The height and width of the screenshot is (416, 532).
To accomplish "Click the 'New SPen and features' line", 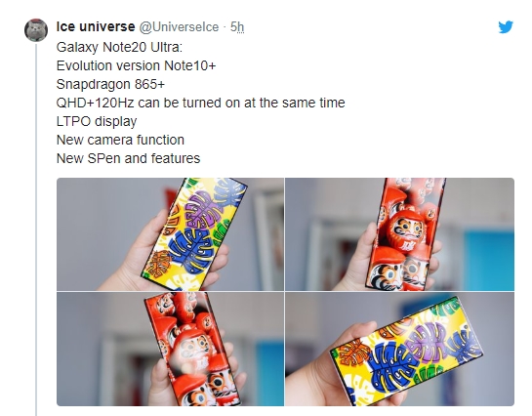I will pos(128,158).
